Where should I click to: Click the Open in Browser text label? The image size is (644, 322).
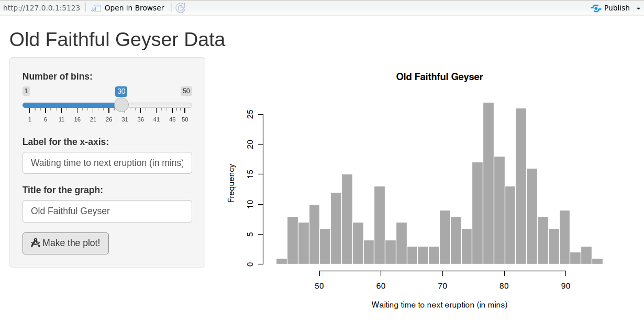(134, 8)
